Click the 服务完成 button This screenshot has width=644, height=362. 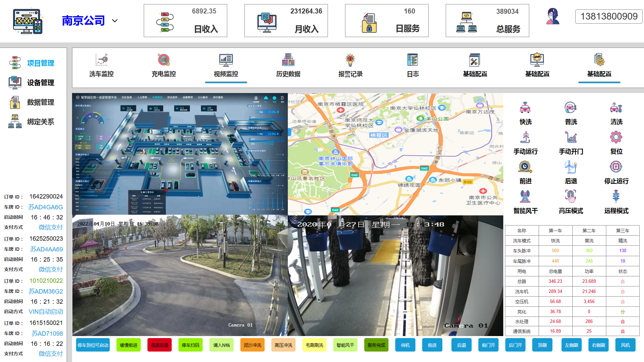(x=376, y=345)
